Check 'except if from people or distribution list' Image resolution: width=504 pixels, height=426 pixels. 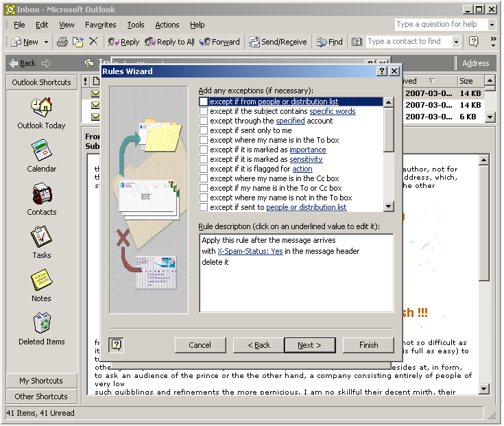click(x=204, y=102)
